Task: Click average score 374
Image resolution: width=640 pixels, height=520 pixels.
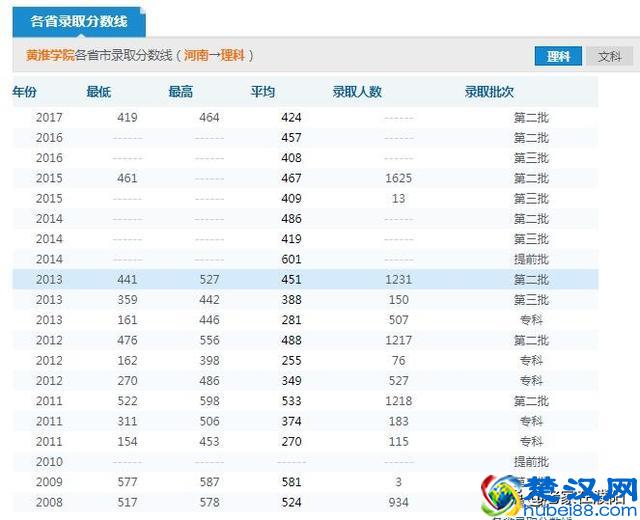Action: click(291, 421)
